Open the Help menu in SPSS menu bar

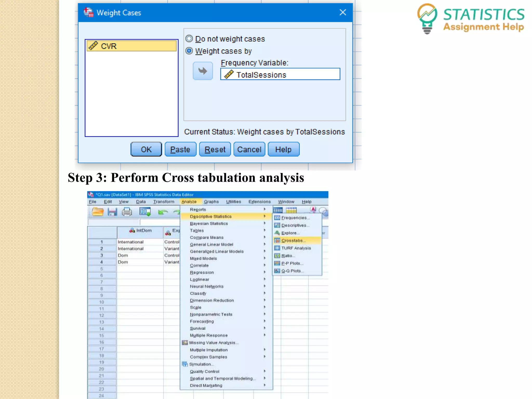click(x=307, y=202)
